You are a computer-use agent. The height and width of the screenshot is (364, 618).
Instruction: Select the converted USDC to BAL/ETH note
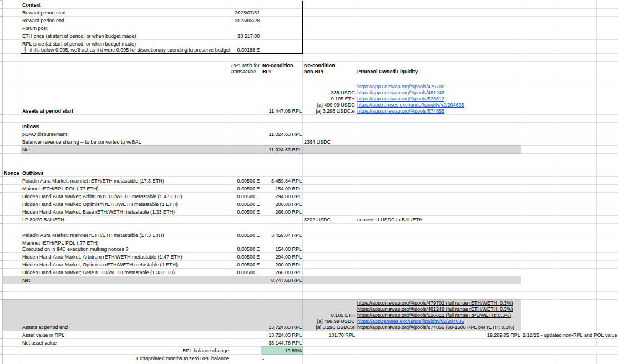click(389, 220)
